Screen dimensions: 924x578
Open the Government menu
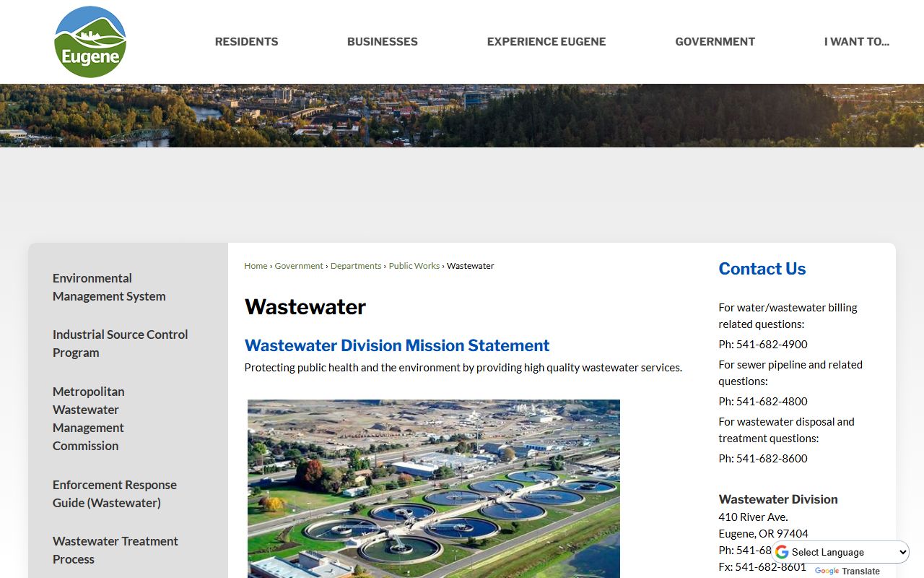[715, 42]
